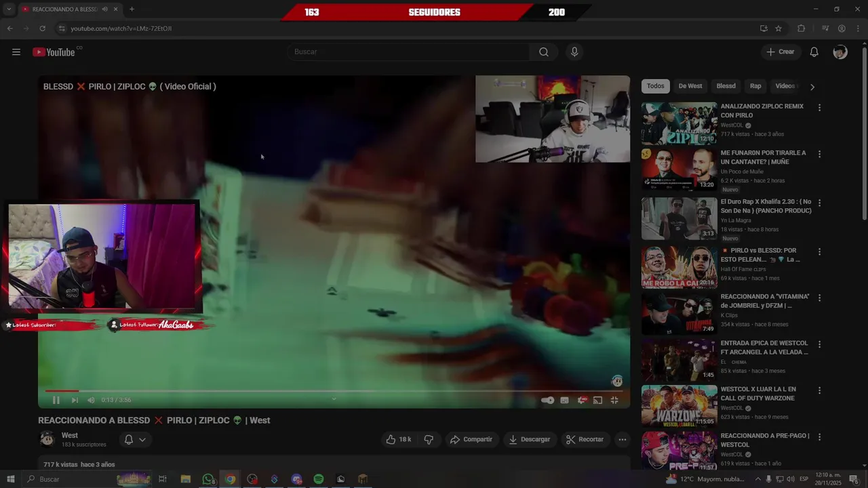This screenshot has height=488, width=868.
Task: Open options for PIRLO vs BLESSD video
Action: tap(819, 251)
